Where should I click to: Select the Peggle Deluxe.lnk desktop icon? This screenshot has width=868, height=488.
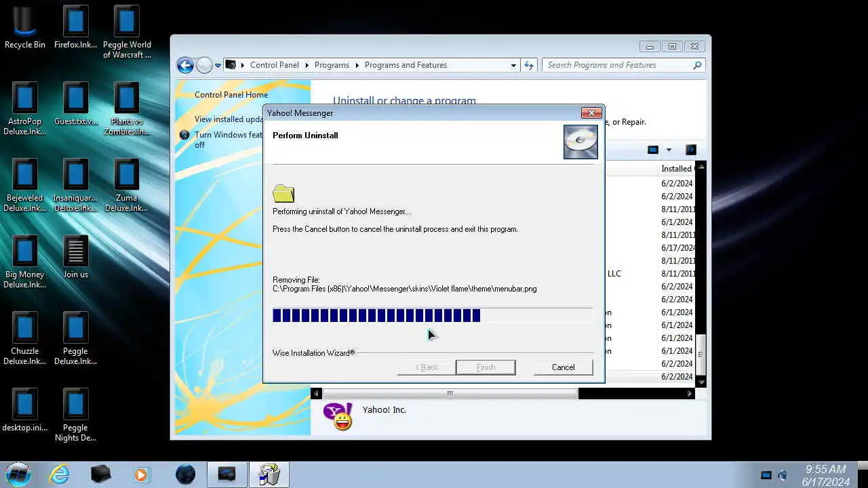(75, 338)
